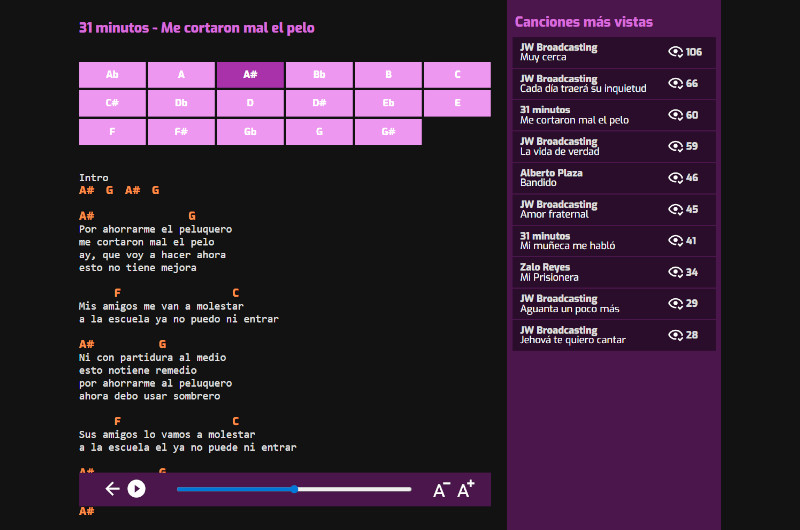Click the lyric line 'Por ahorrarme el peluquero'
Viewport: 800px width, 530px height.
click(155, 230)
